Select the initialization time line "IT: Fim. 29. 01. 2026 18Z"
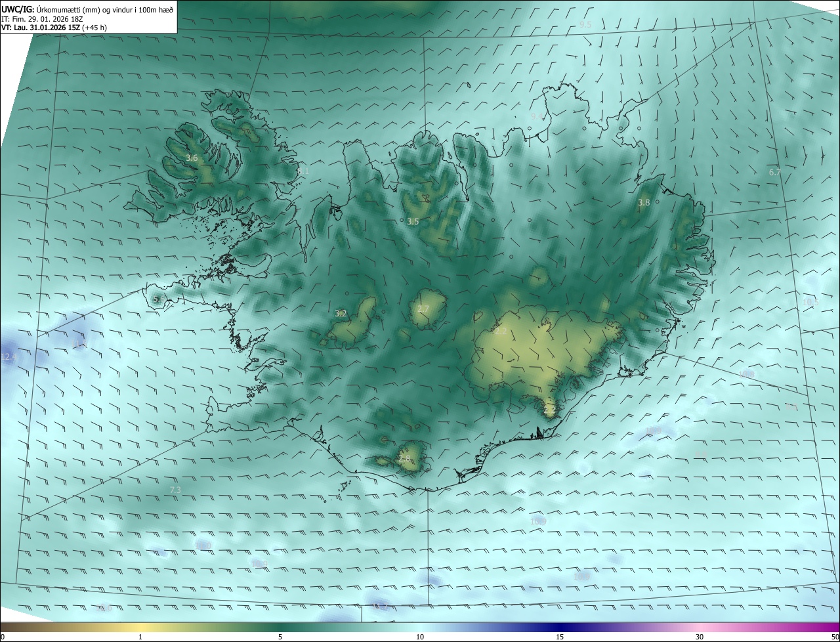 (x=42, y=19)
